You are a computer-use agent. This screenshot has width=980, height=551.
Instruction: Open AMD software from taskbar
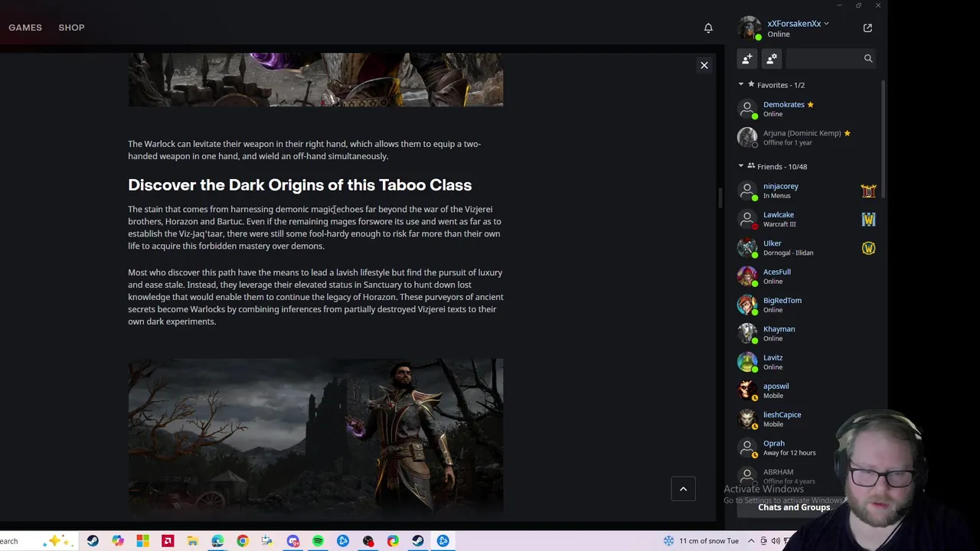pyautogui.click(x=168, y=541)
